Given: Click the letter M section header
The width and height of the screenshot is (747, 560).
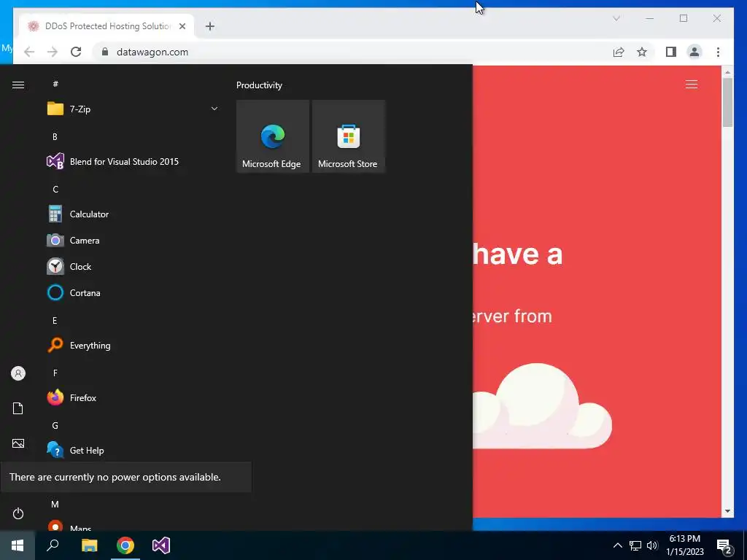Looking at the screenshot, I should pyautogui.click(x=55, y=505).
